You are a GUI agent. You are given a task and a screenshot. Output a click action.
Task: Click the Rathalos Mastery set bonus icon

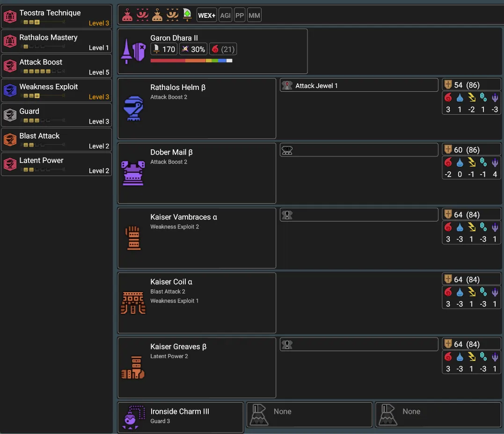point(10,41)
